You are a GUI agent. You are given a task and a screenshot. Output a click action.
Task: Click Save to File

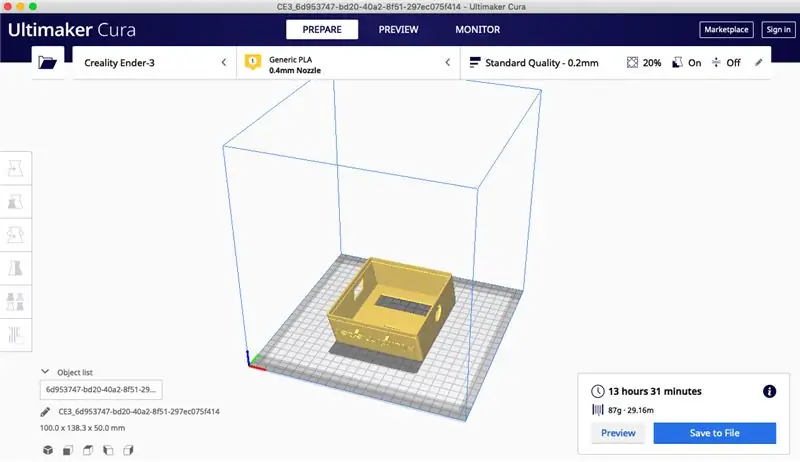pyautogui.click(x=715, y=433)
